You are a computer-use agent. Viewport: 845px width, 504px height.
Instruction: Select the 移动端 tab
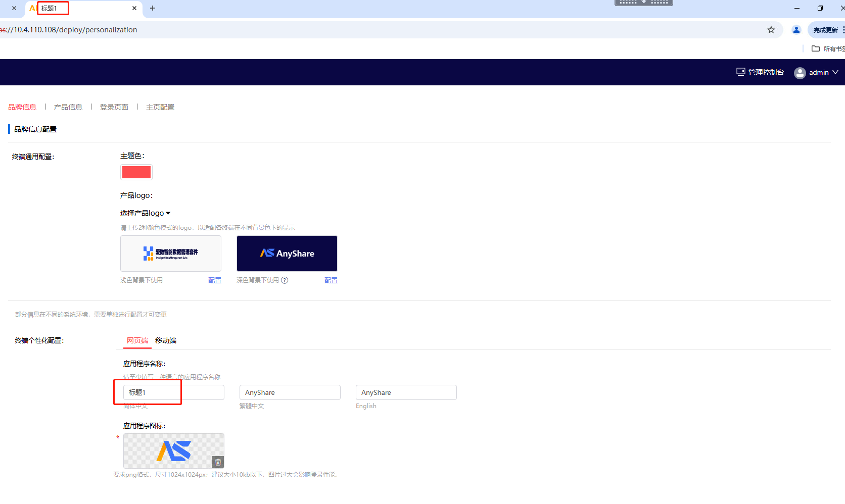point(166,340)
